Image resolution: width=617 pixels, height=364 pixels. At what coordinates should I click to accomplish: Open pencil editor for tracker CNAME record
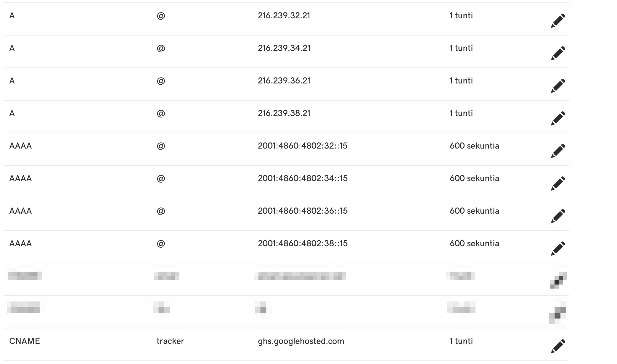558,346
